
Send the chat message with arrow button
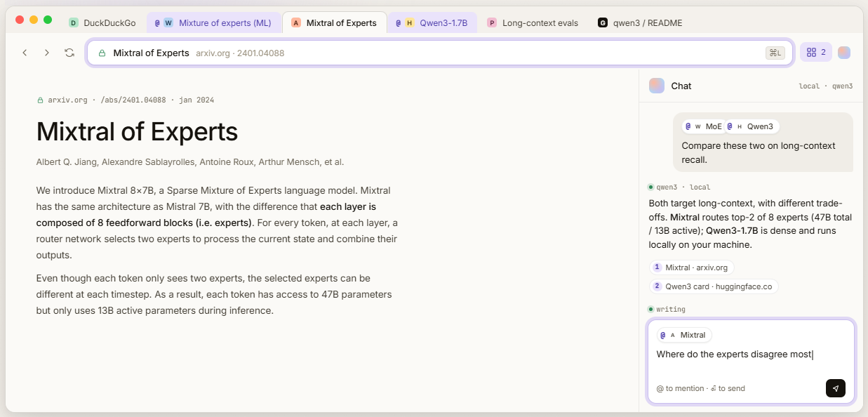pyautogui.click(x=836, y=388)
